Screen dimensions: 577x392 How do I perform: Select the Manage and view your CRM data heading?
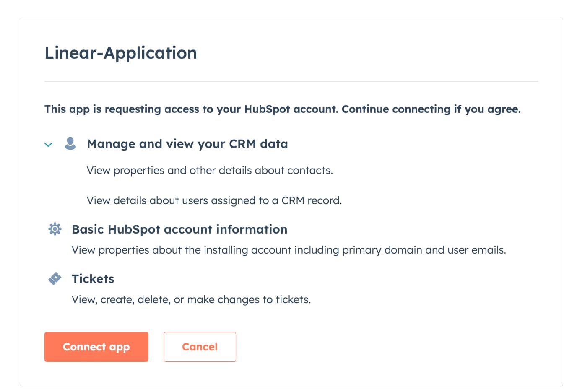(187, 144)
